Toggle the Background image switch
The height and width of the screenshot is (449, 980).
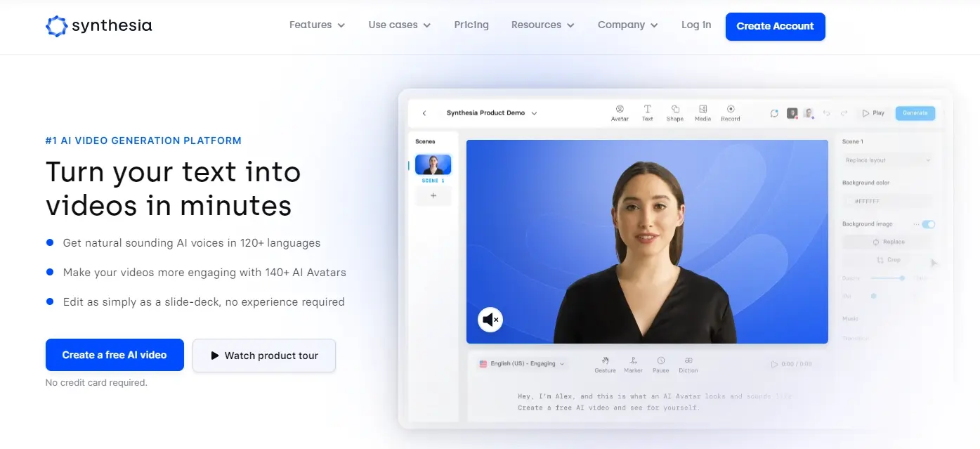[928, 224]
